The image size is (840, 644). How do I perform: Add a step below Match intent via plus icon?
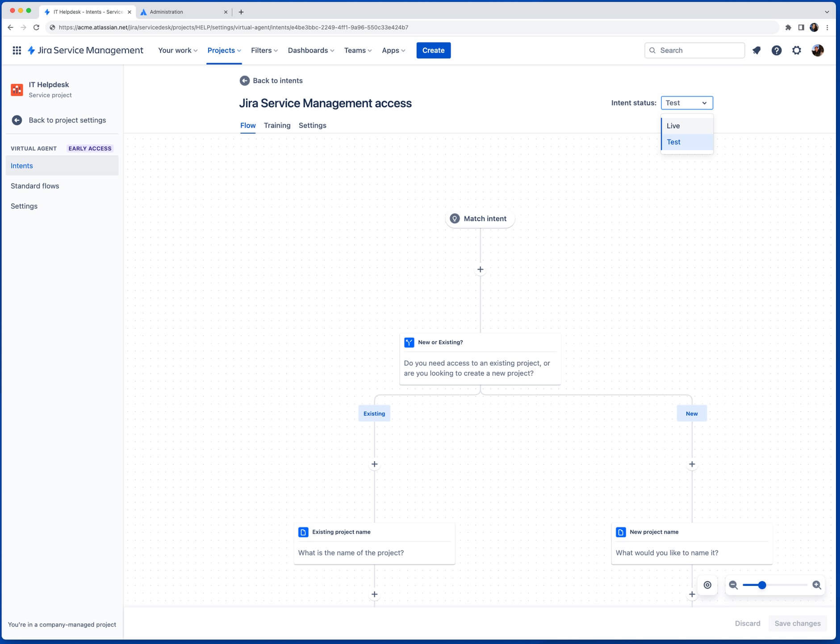(480, 269)
